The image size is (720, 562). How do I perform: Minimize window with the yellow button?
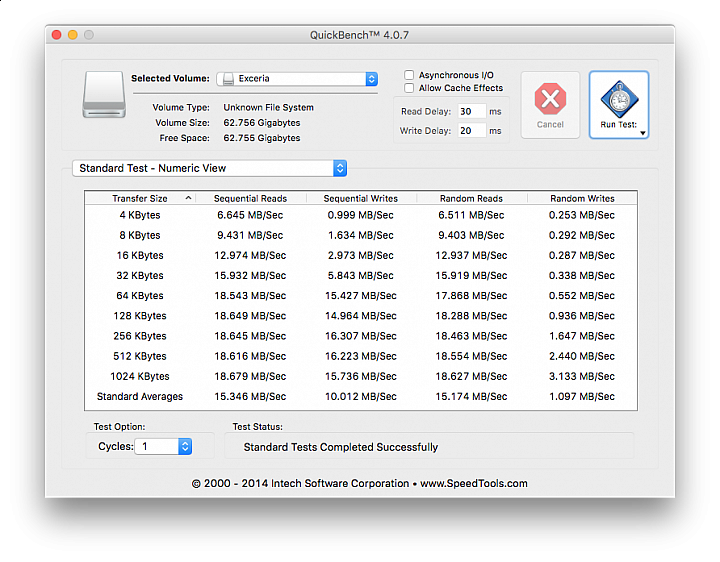tap(73, 35)
